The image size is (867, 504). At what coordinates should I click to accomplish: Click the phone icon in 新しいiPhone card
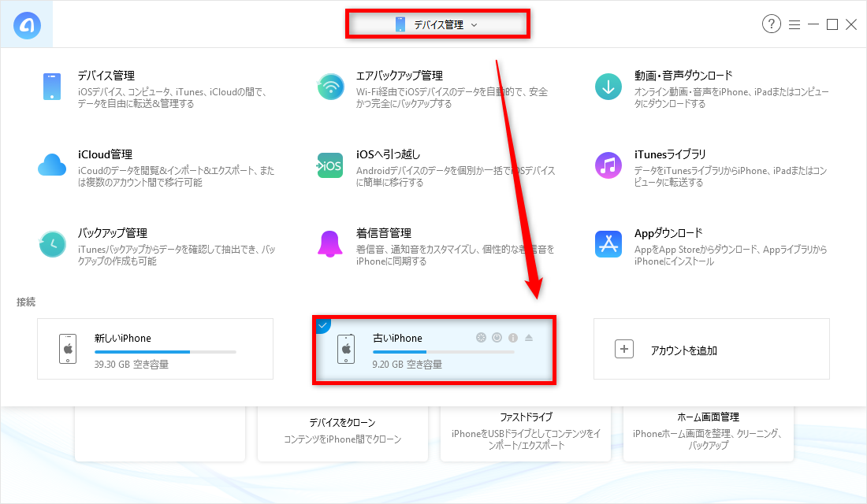tap(68, 349)
